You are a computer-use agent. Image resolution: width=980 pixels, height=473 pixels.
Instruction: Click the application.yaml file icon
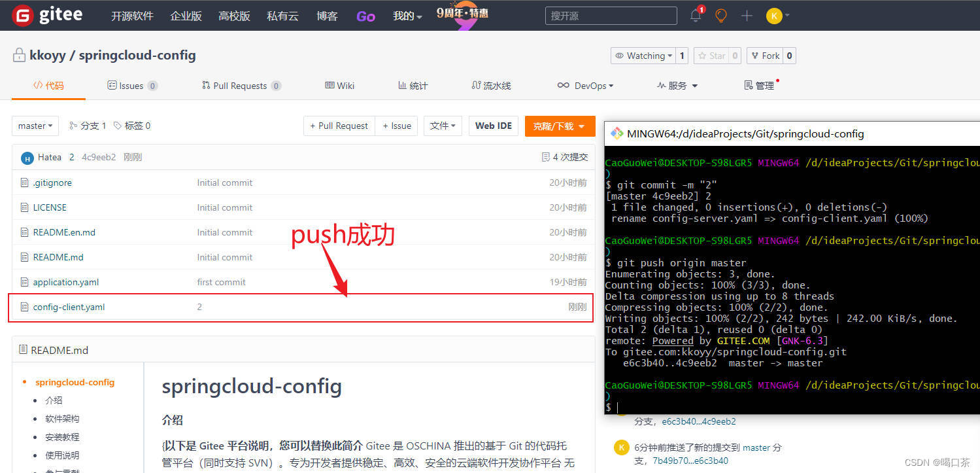pos(25,282)
